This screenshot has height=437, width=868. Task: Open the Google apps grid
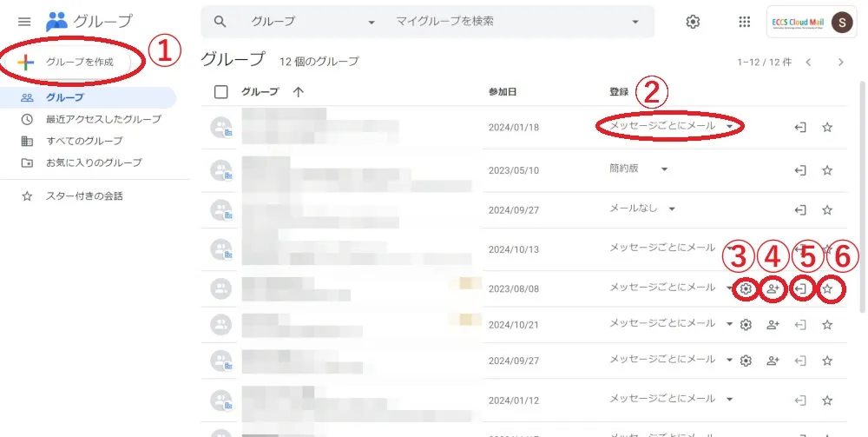744,22
